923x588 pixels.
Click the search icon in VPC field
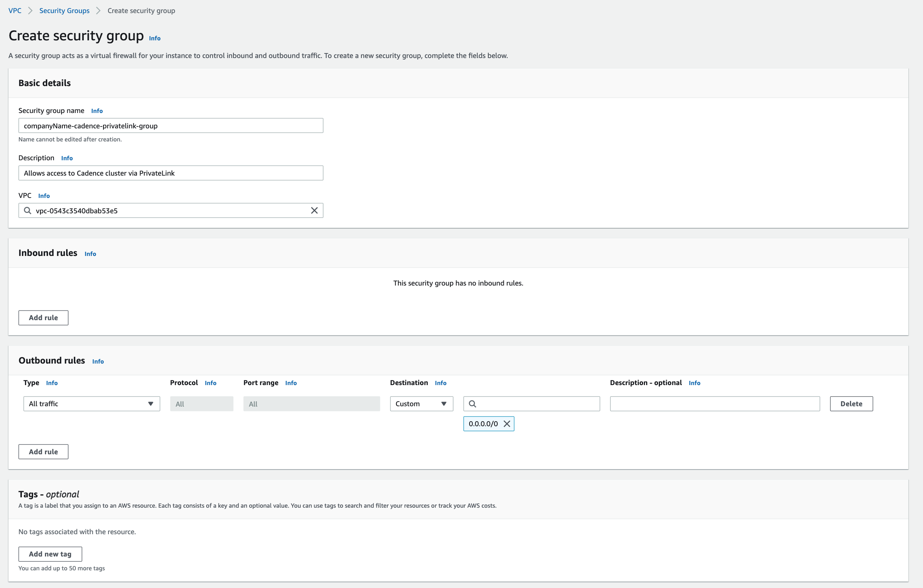(x=28, y=211)
